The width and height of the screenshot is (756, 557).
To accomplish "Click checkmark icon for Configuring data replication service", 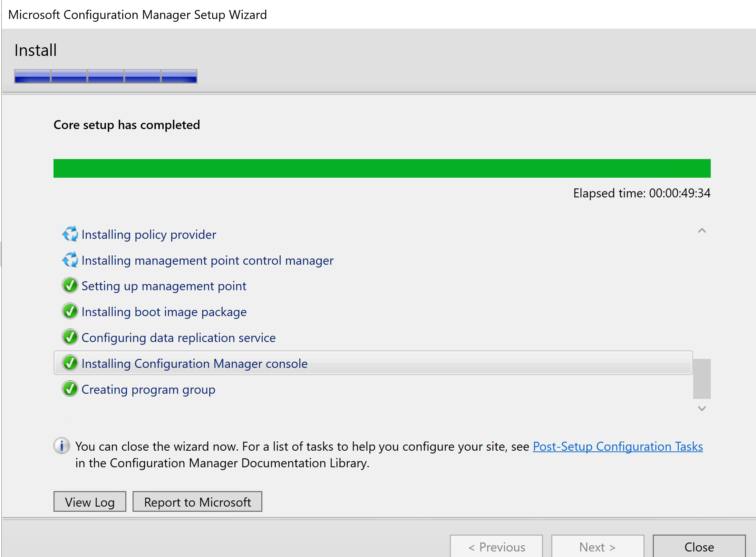I will click(x=70, y=337).
